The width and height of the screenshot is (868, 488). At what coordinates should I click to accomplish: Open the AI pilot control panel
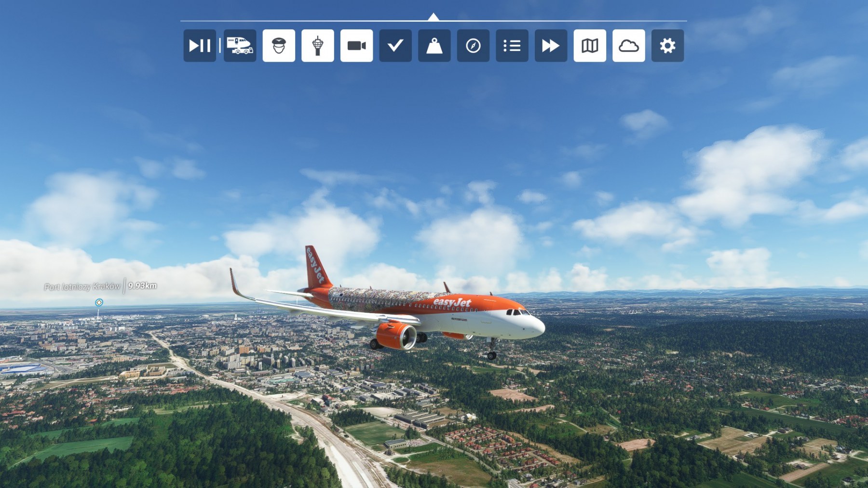[x=279, y=46]
